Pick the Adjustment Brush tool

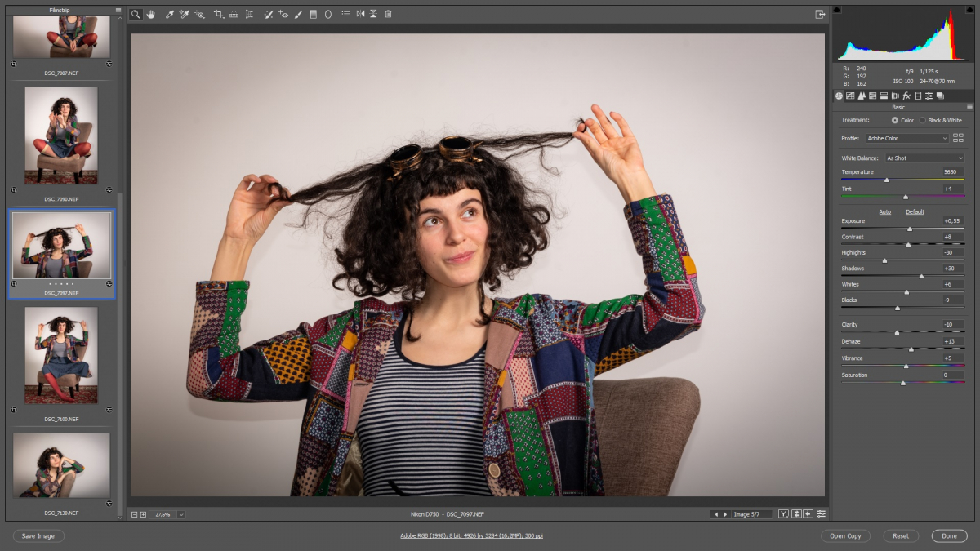(298, 15)
